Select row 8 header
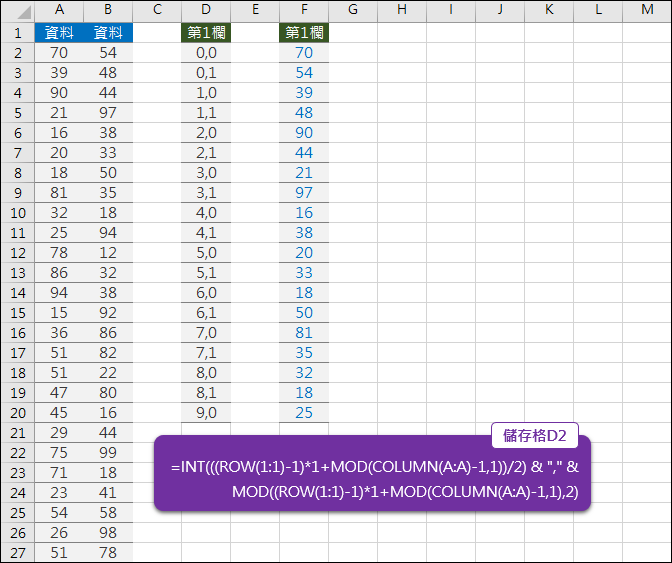 pos(18,173)
